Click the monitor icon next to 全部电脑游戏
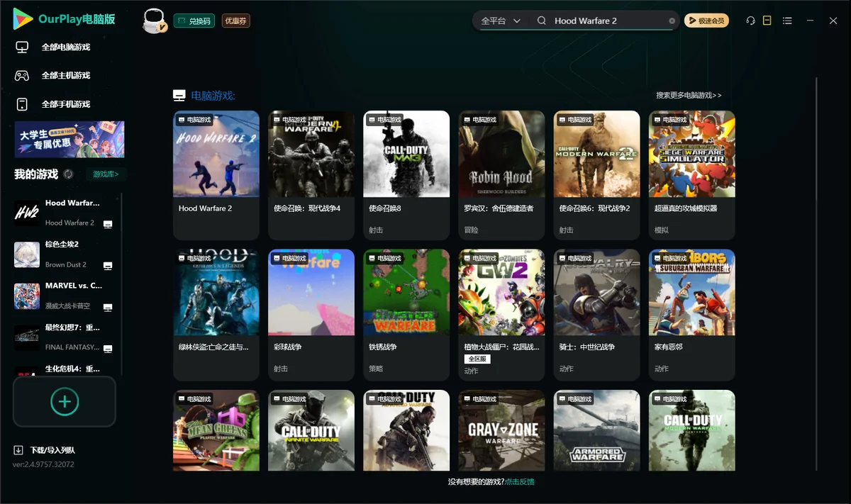851x504 pixels. pyautogui.click(x=22, y=47)
